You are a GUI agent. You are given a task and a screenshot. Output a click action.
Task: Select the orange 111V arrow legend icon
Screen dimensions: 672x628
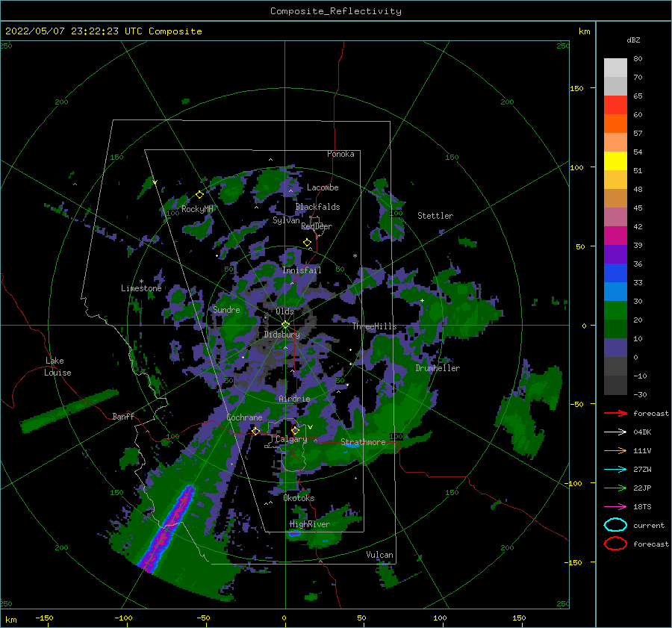coord(615,450)
